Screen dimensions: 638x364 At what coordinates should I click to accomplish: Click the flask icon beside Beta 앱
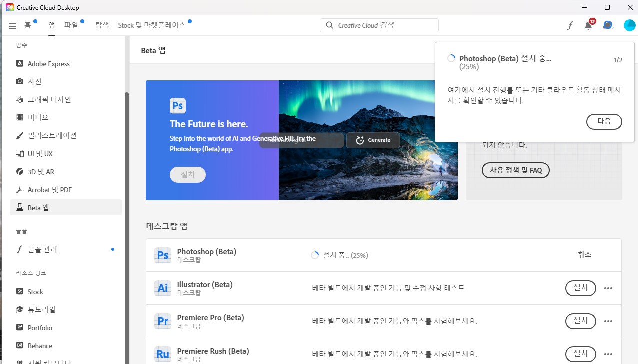20,207
